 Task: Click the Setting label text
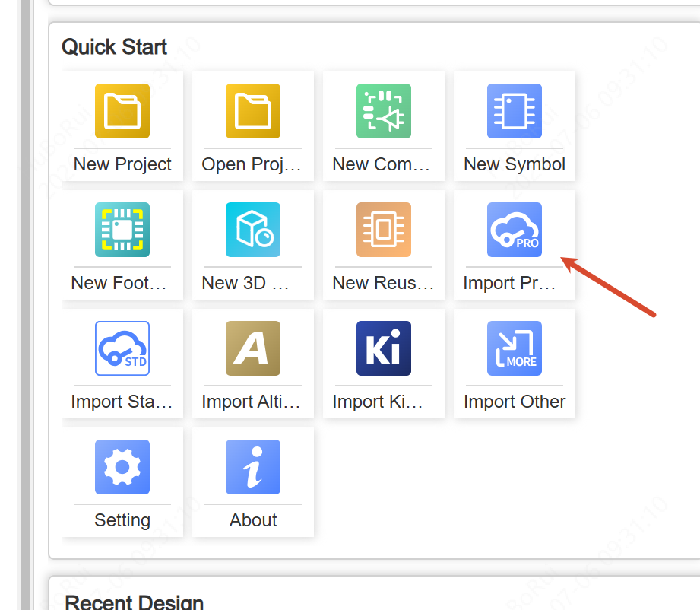tap(122, 520)
